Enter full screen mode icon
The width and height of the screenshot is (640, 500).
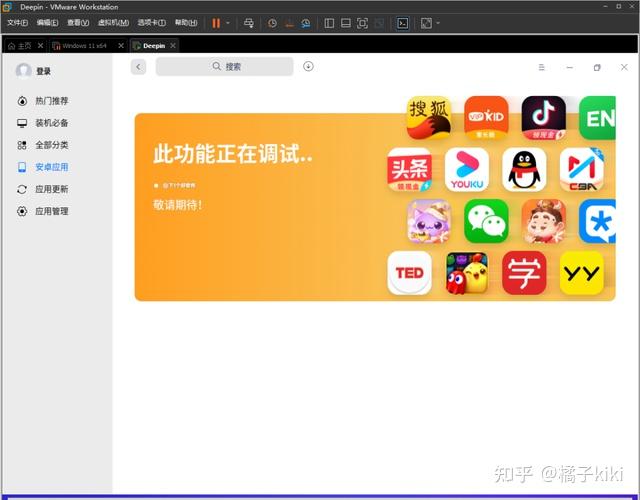coord(362,23)
